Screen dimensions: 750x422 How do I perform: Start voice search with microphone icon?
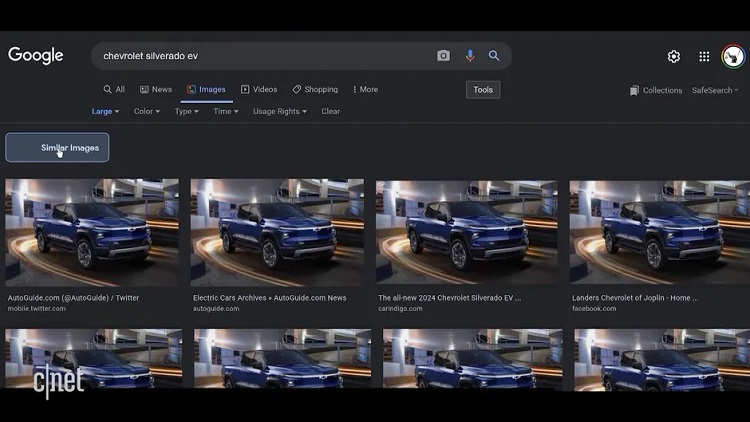click(470, 56)
